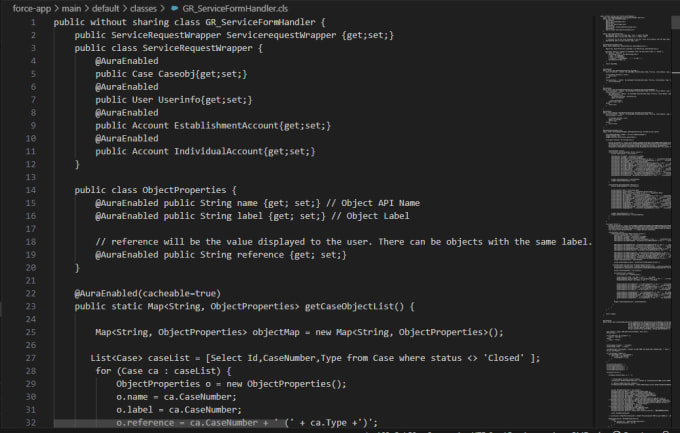Image resolution: width=680 pixels, height=433 pixels.
Task: Select the GR_ServiceFormHandler.cls breadcrumb
Action: [235, 8]
